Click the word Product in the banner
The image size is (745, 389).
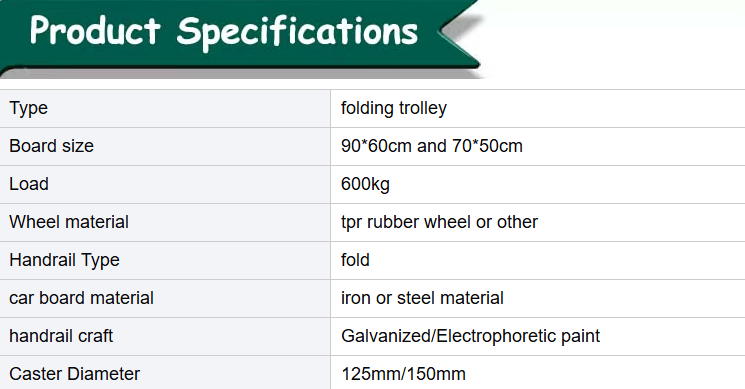[95, 30]
